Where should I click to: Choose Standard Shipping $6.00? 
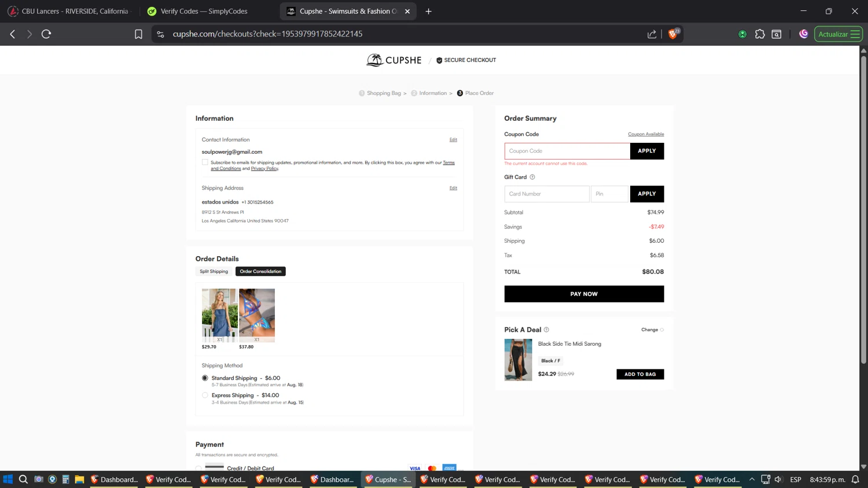click(205, 378)
